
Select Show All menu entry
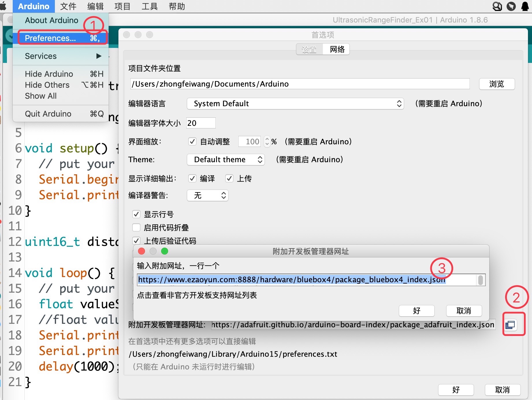click(x=61, y=96)
